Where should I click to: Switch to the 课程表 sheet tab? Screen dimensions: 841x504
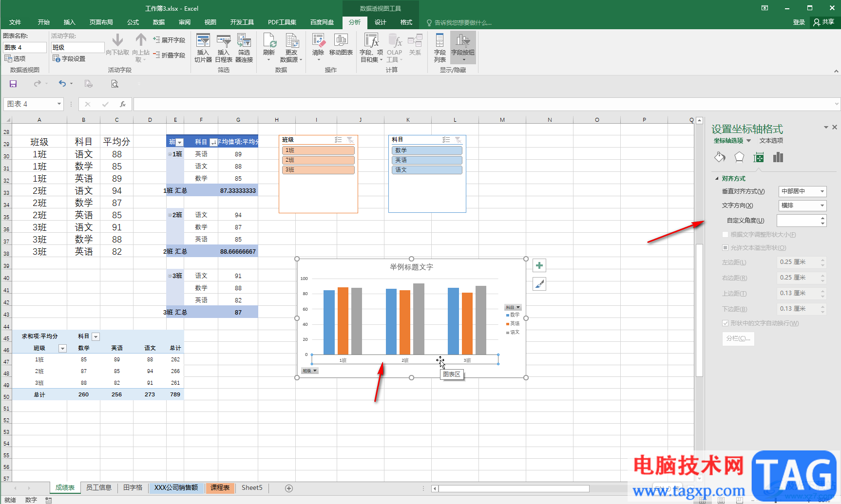[220, 488]
